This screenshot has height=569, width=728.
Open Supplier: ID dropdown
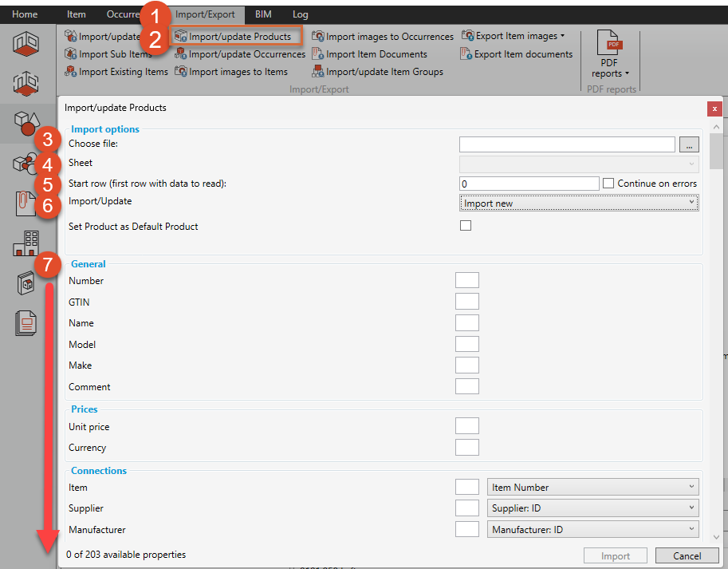coord(592,508)
